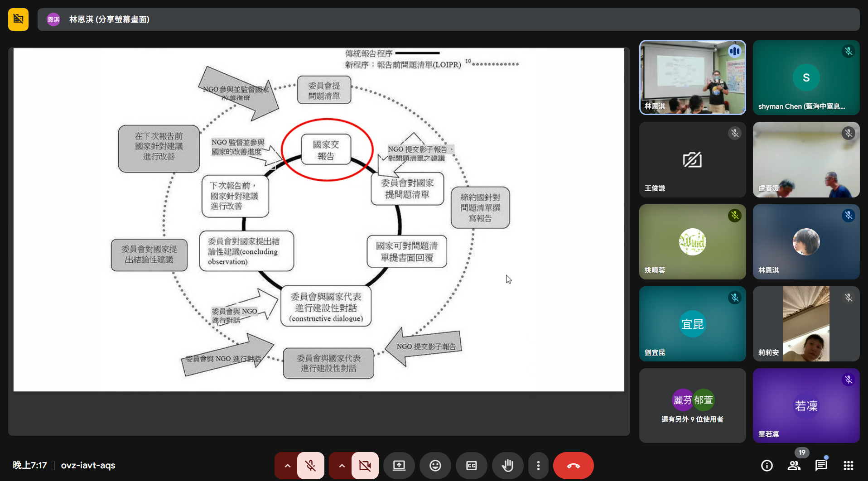Expand audio settings chevron beside microphone
The width and height of the screenshot is (868, 481).
tap(287, 466)
